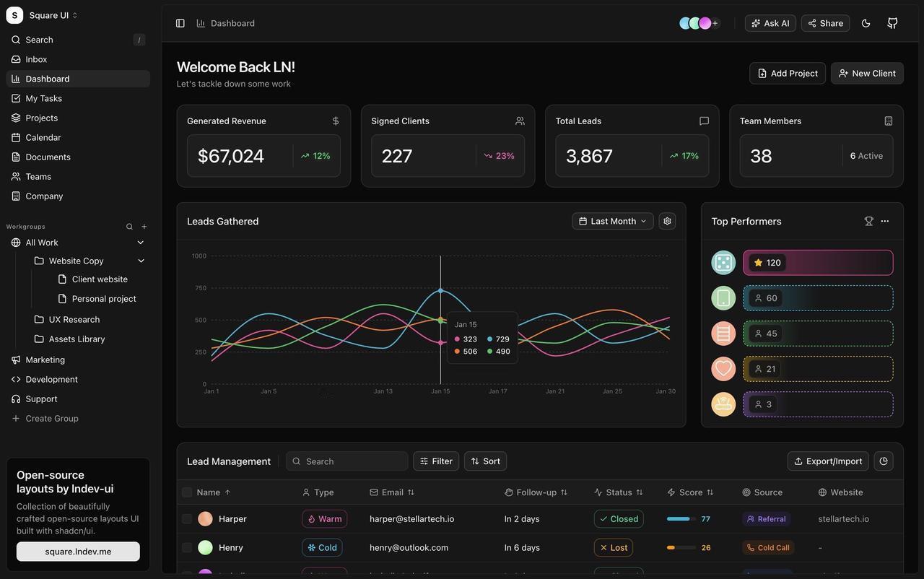
Task: Click the Lead Management search field
Action: [x=347, y=461]
